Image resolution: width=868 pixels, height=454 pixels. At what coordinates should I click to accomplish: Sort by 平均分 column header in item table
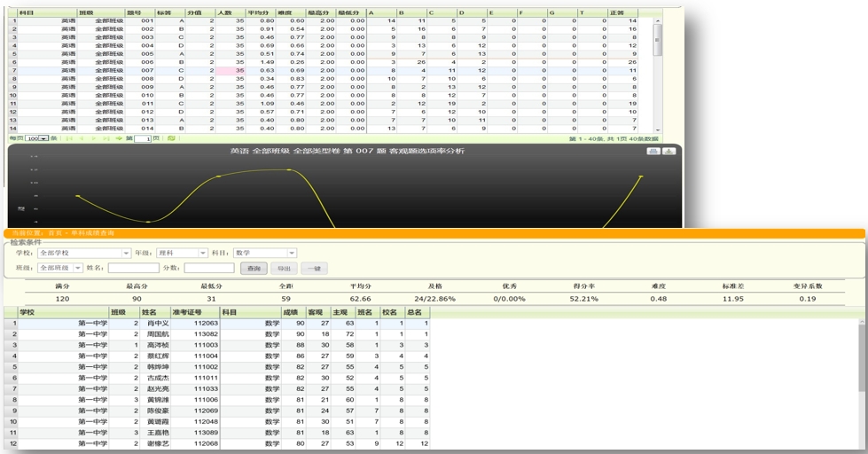[x=260, y=12]
